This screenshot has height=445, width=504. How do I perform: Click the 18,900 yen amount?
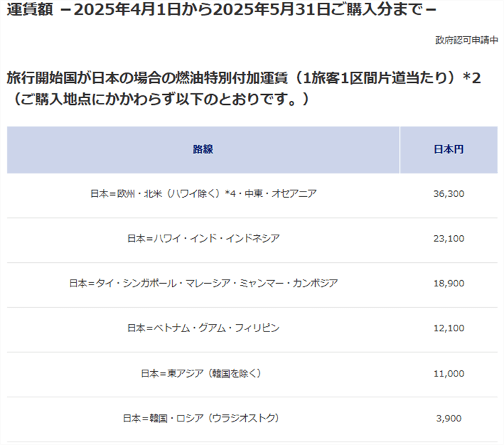point(449,284)
